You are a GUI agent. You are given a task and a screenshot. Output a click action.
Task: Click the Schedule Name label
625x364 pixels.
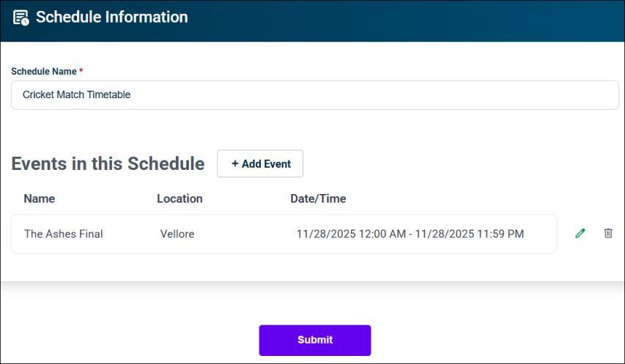click(43, 71)
